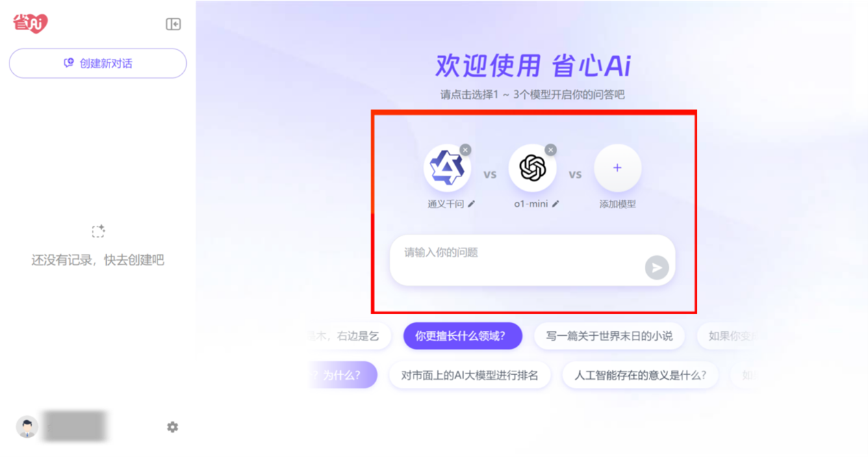Select the prompt 你更擅长什么领域？
This screenshot has width=868, height=457.
tap(463, 336)
